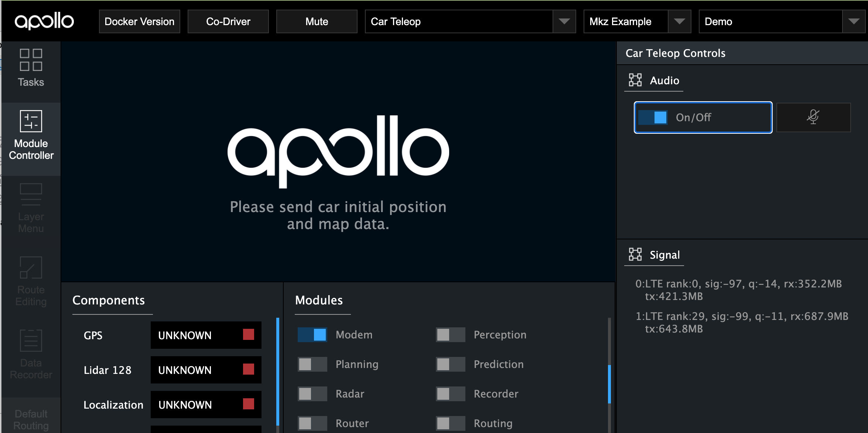
Task: Click the GPS UNKNOWN status box
Action: [206, 335]
